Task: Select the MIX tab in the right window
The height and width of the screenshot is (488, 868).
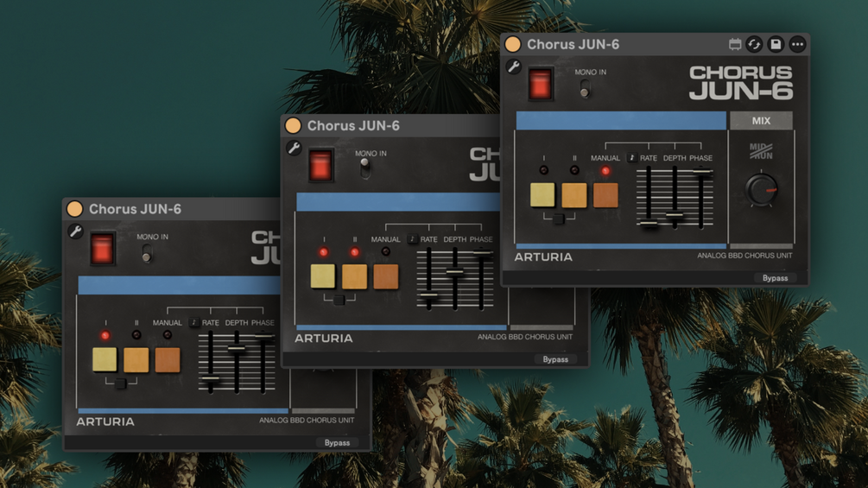Action: tap(761, 121)
